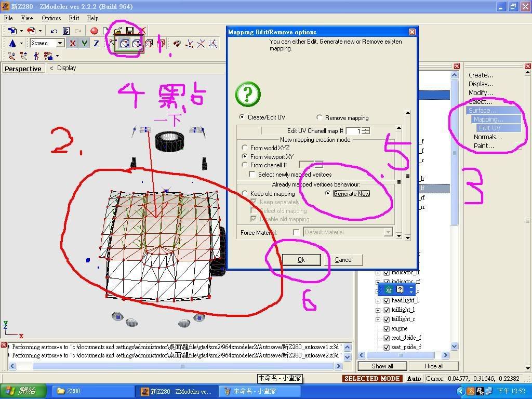Select the Remove mapping radio option
532x399 pixels.
point(320,118)
